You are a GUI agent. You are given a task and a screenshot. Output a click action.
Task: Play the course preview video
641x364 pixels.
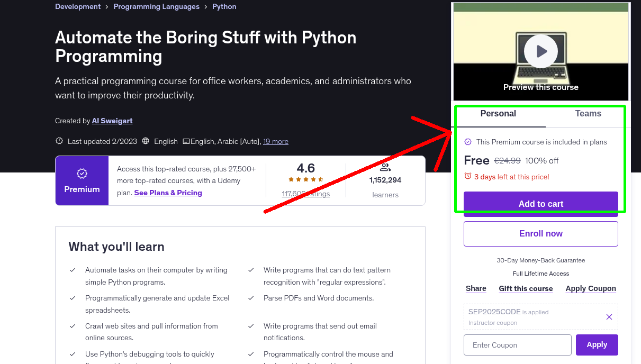pos(541,51)
